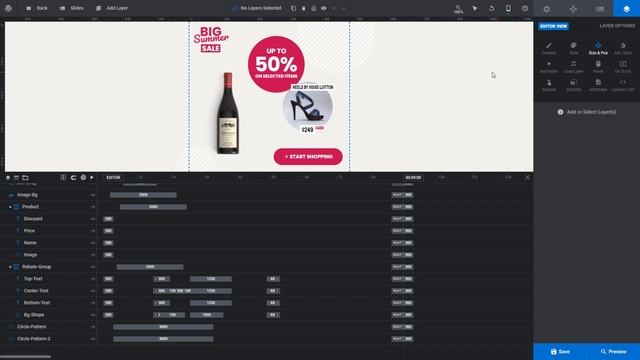Open the help icon in toolbar
This screenshot has width=640, height=360.
525,8
